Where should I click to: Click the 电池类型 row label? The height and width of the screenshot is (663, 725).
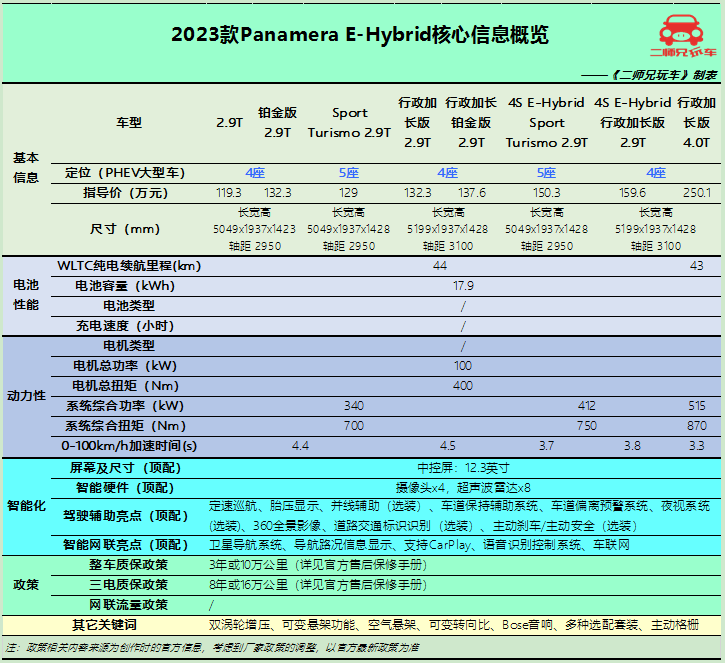click(129, 306)
